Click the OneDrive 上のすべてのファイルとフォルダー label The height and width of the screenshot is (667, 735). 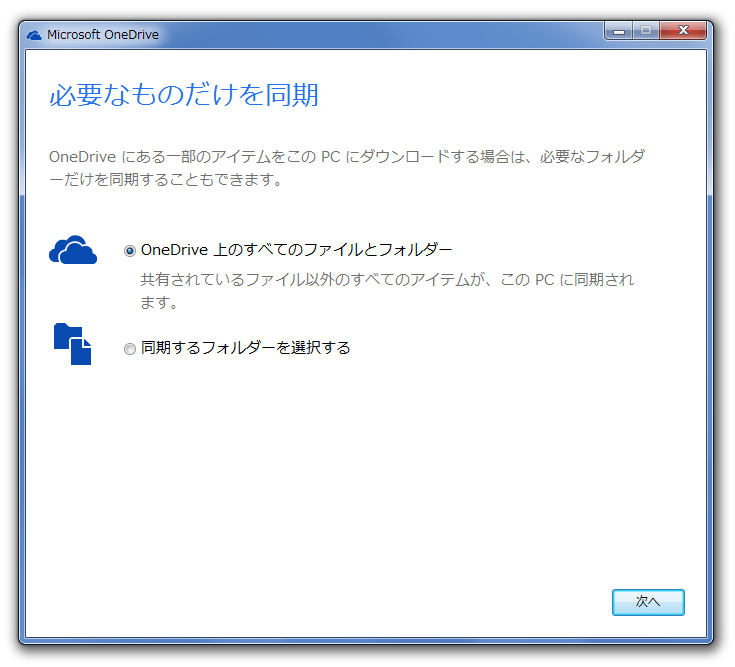(x=296, y=250)
